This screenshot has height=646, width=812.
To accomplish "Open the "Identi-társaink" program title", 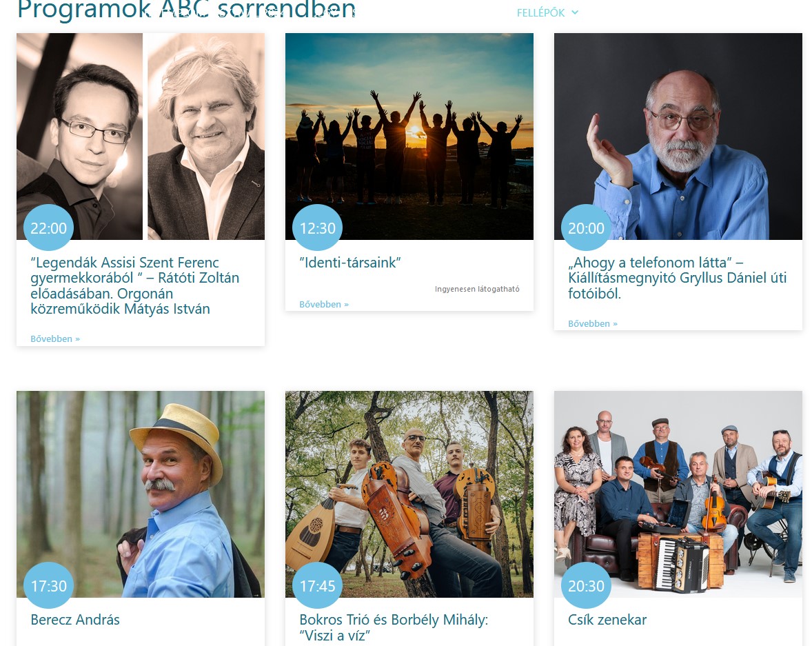I will tap(350, 263).
